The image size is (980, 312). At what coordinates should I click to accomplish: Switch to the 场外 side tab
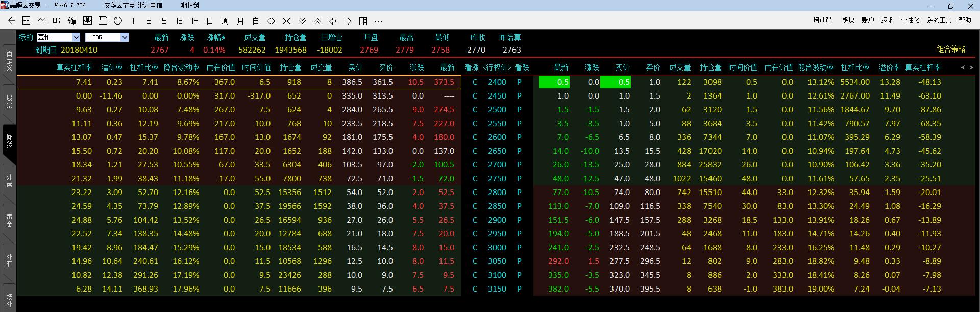pos(9,299)
